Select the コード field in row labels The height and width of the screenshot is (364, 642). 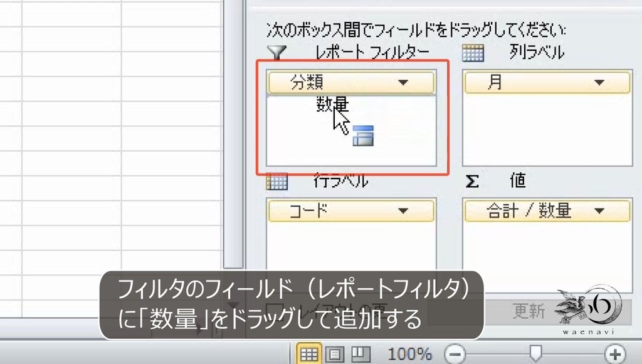click(351, 211)
